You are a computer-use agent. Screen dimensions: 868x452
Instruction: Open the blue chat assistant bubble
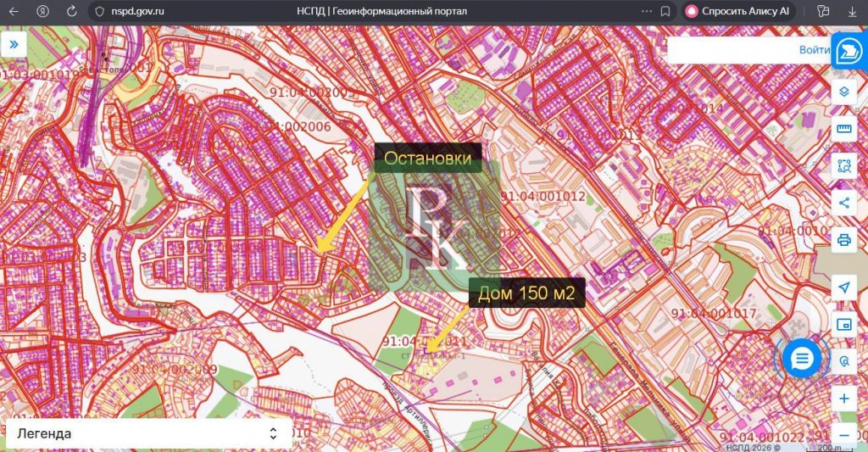point(801,359)
